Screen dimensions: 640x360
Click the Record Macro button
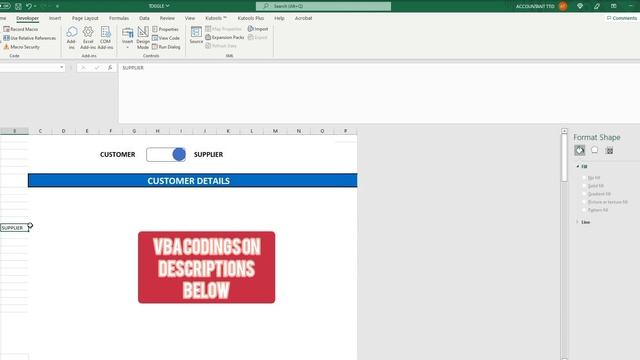click(x=21, y=29)
